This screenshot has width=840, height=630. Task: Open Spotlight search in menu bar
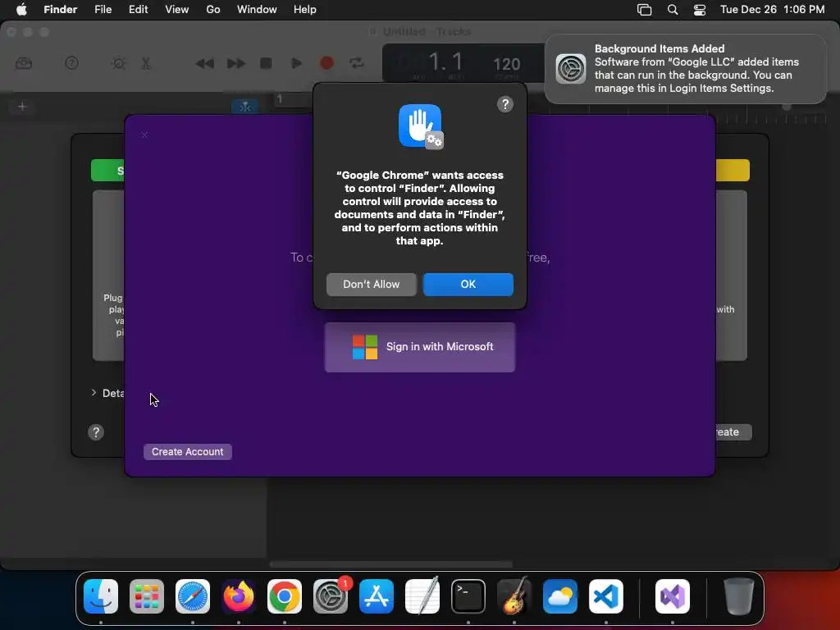(673, 10)
